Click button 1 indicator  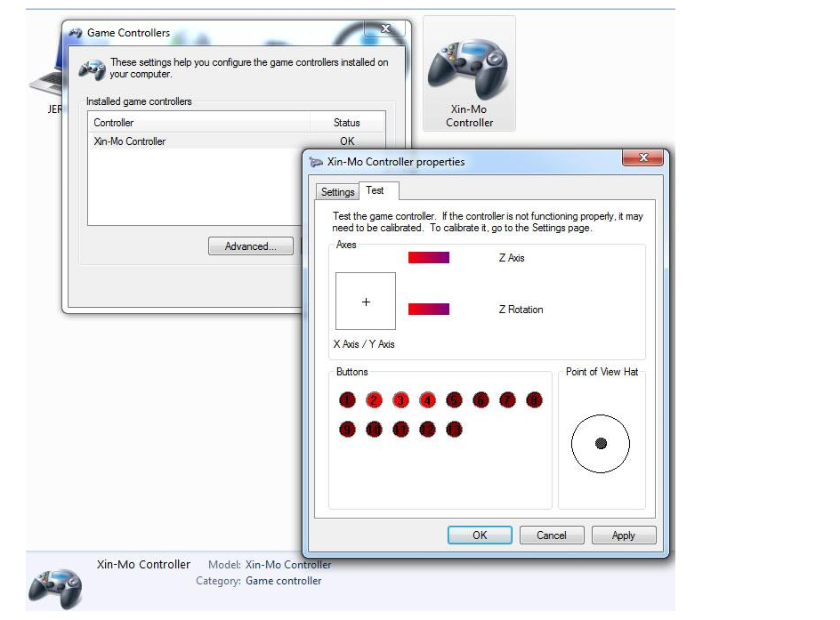(x=347, y=400)
